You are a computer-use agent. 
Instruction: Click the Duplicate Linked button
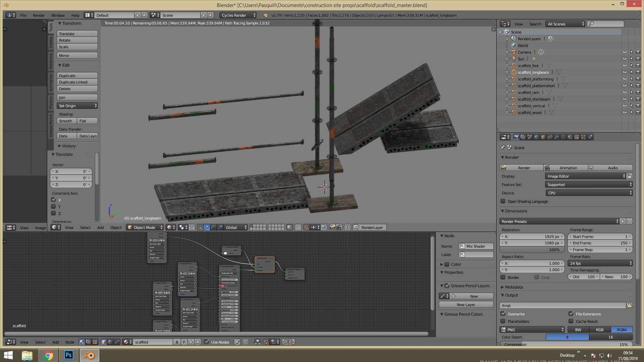77,82
